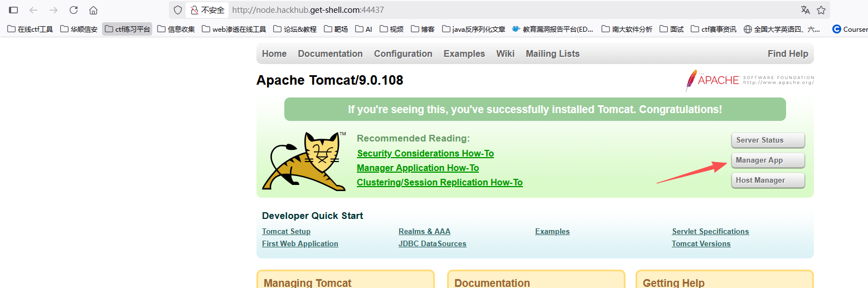Open the ctf练习平台 bookmark folder
The image size is (868, 288).
click(x=127, y=29)
